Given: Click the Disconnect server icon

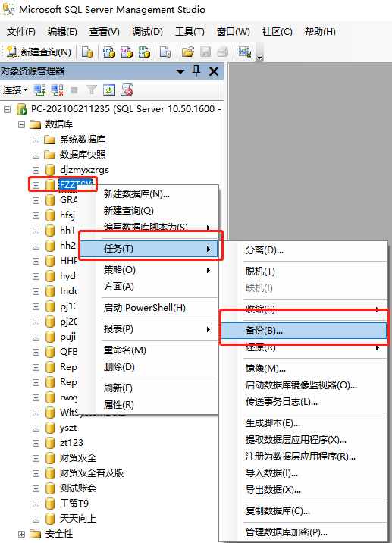Looking at the screenshot, I should point(57,90).
